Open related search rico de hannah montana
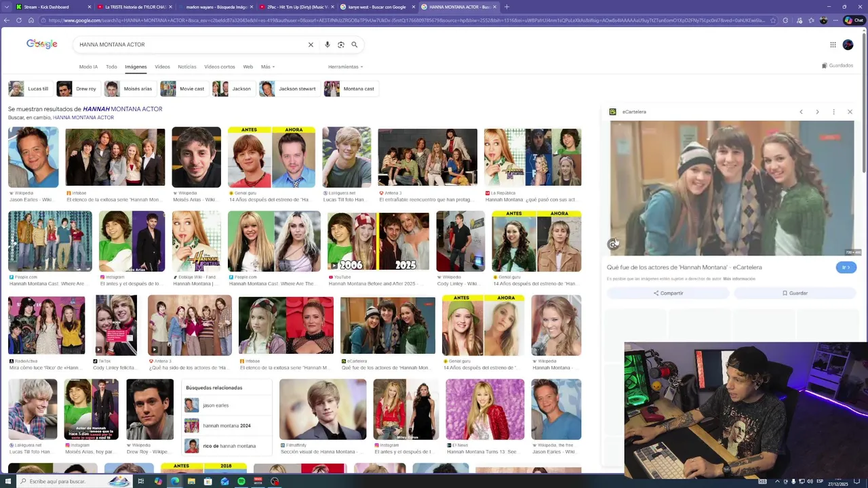This screenshot has width=868, height=488. [x=227, y=446]
